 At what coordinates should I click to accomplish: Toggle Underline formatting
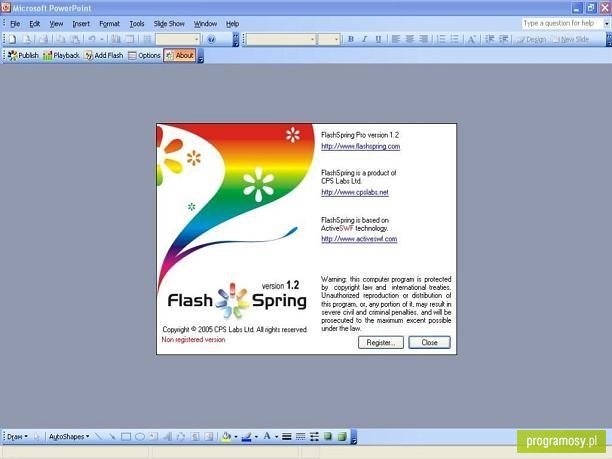pyautogui.click(x=378, y=39)
